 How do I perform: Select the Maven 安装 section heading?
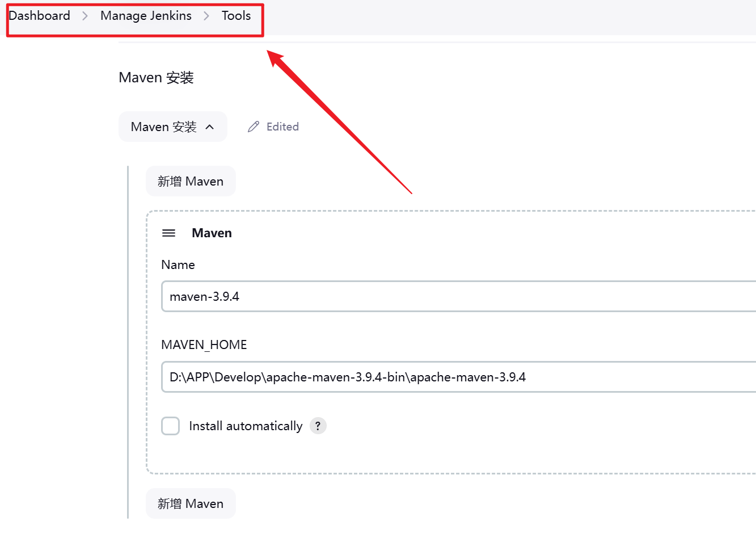157,77
